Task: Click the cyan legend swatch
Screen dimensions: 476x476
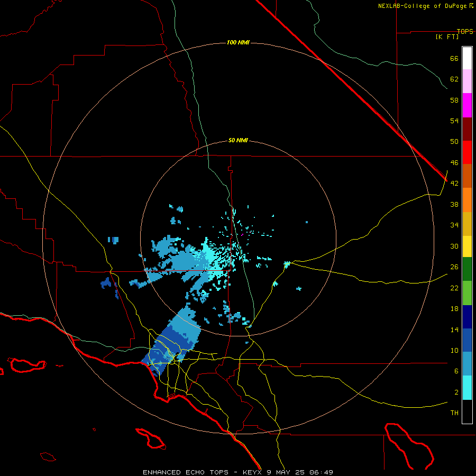Action: click(x=467, y=388)
